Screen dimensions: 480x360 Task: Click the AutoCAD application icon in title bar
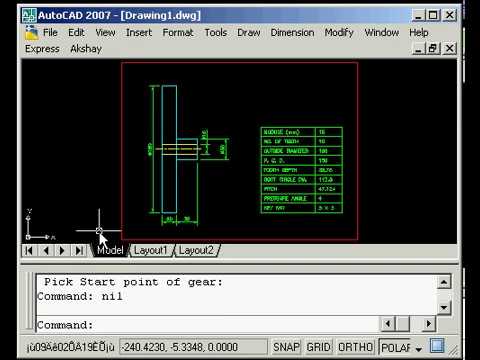pos(29,15)
